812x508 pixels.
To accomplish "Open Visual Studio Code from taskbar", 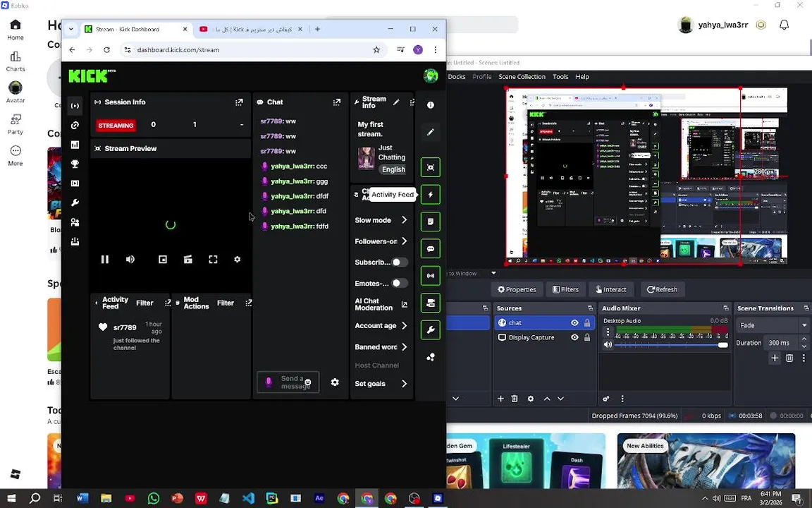I will (x=249, y=498).
